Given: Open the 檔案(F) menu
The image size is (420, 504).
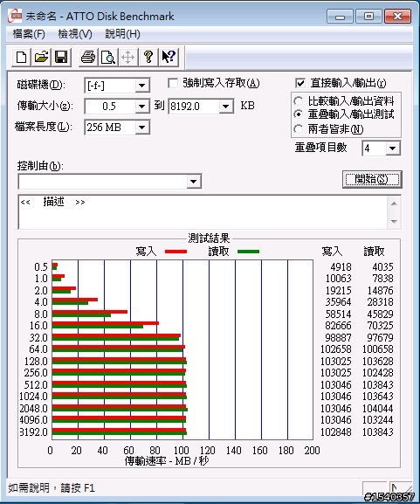Looking at the screenshot, I should [x=29, y=34].
